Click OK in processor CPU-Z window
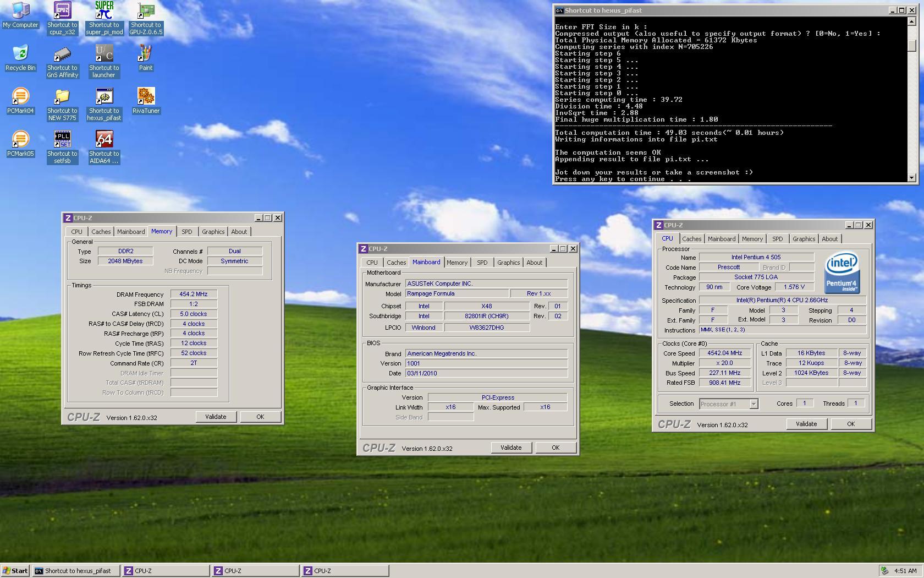 (851, 424)
